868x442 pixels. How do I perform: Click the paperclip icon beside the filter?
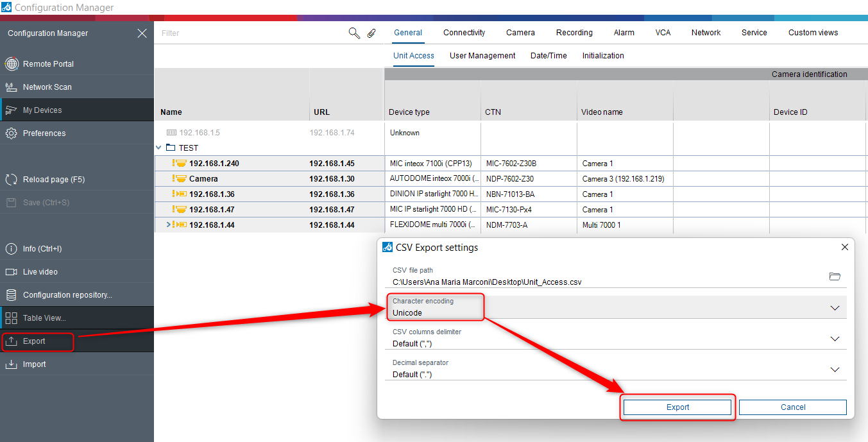click(371, 33)
